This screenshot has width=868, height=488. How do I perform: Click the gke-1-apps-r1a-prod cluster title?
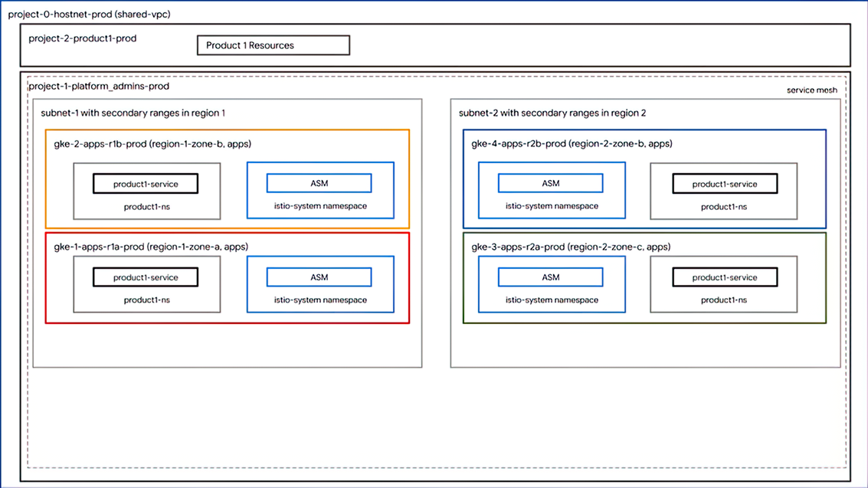pos(151,247)
